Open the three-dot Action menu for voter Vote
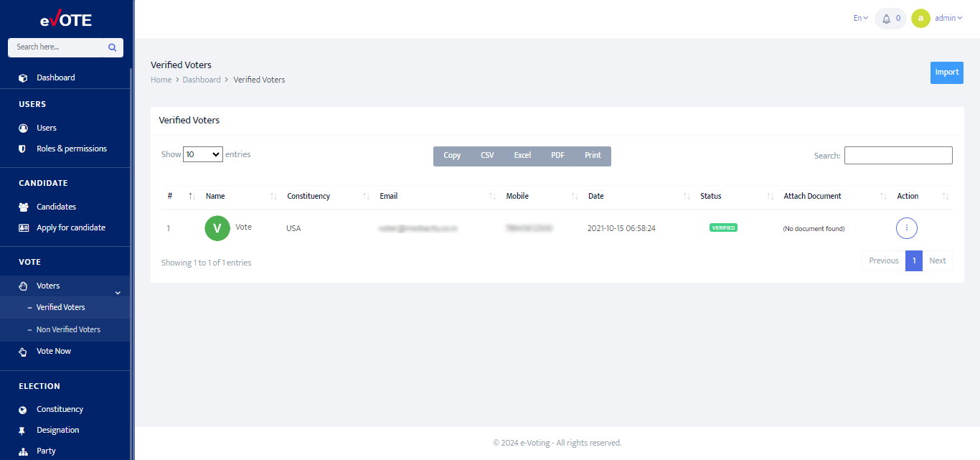Screen dimensions: 980x460 (906, 227)
